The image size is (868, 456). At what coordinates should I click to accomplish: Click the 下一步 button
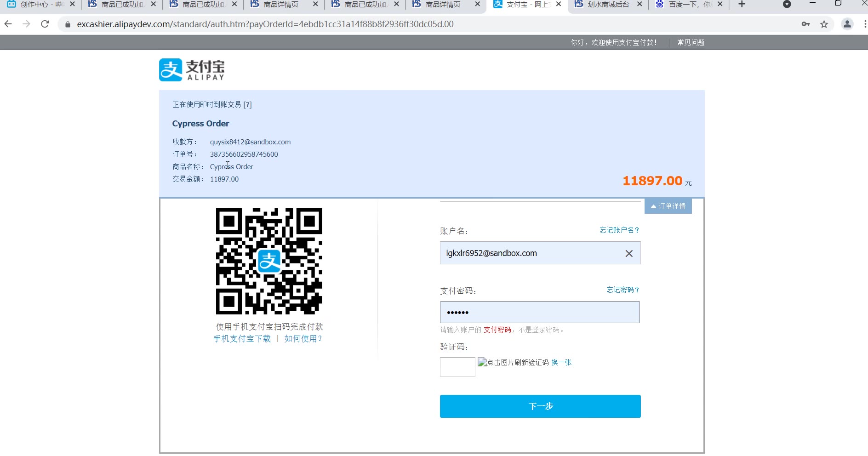[540, 406]
